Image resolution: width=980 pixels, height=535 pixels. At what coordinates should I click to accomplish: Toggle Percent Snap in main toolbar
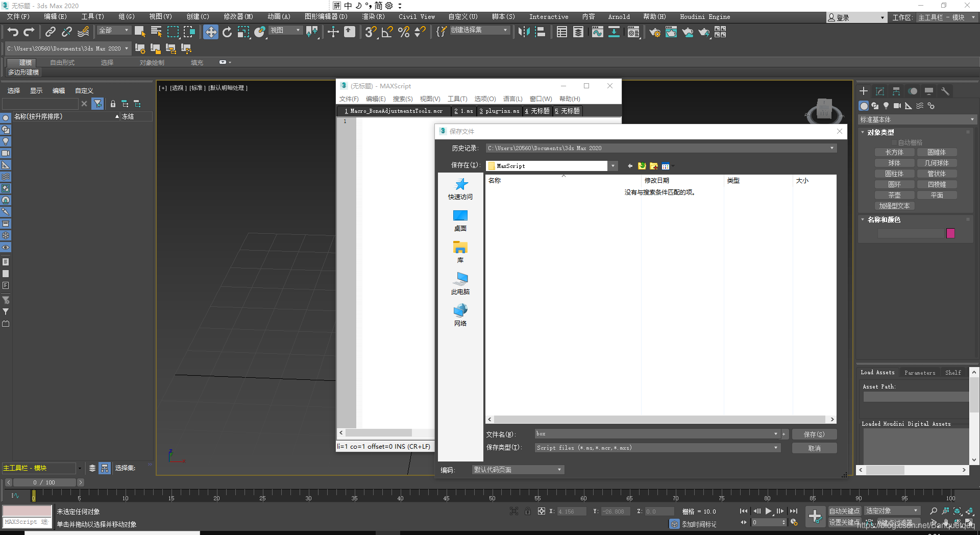tap(404, 32)
